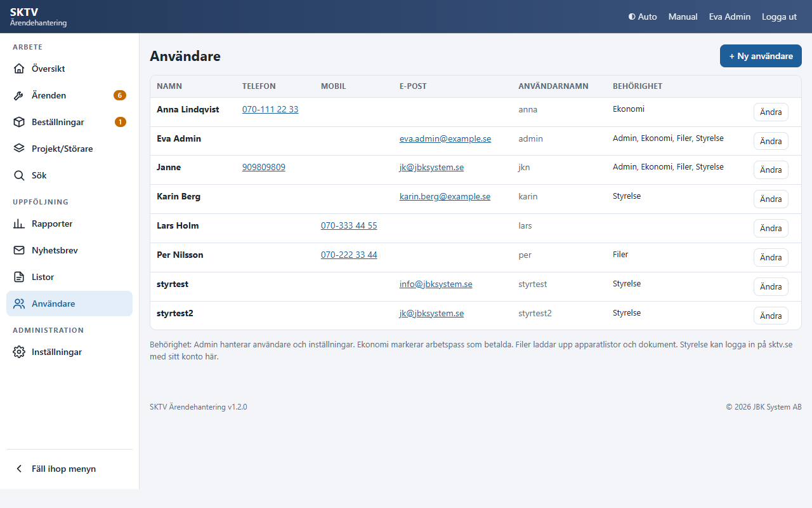Open Projekt/Större section
Image resolution: width=812 pixels, height=508 pixels.
70,149
